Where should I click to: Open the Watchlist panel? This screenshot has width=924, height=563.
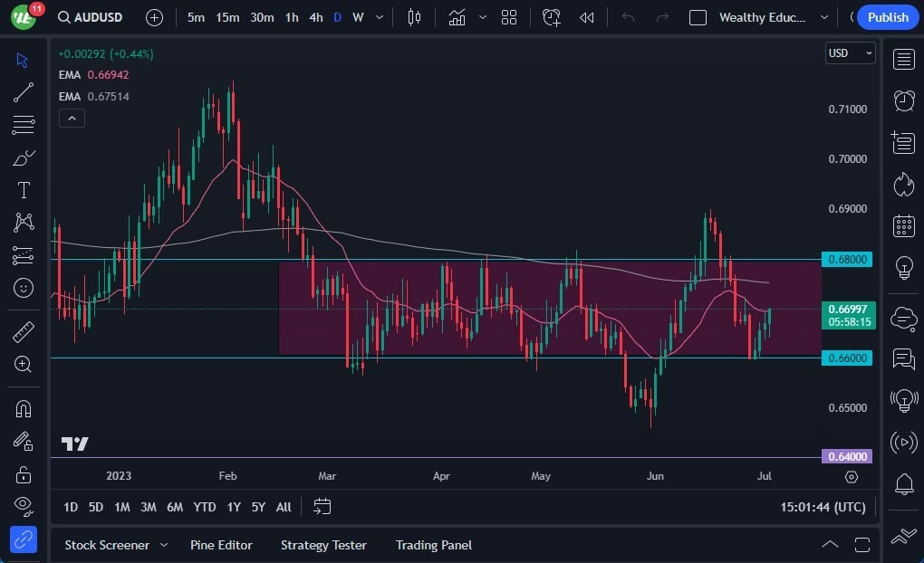coord(903,59)
